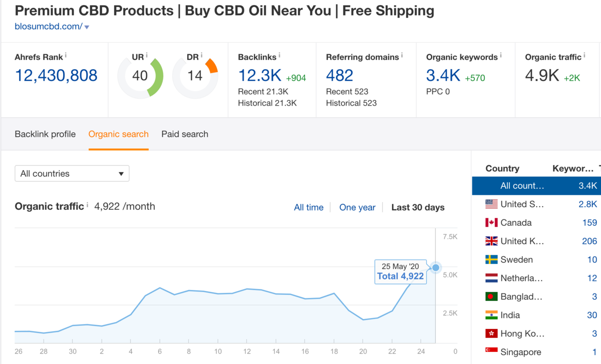Show All time traffic range

309,207
